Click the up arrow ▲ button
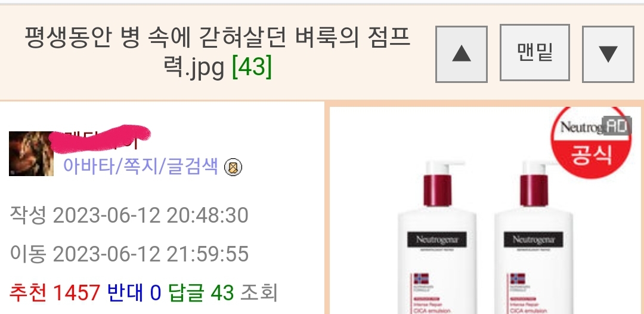The width and height of the screenshot is (644, 314). pos(461,54)
